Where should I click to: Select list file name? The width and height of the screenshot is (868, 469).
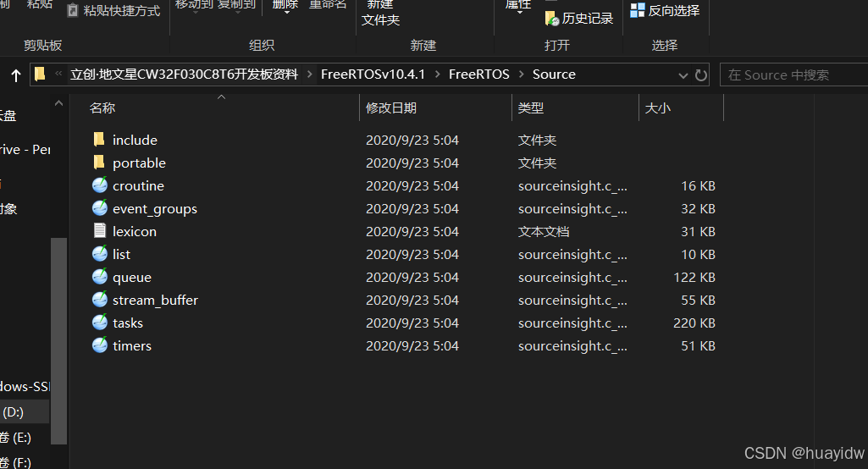point(121,254)
